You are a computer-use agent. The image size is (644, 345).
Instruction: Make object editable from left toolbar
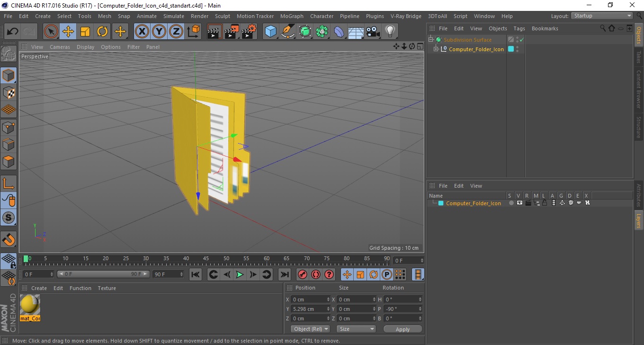tap(9, 54)
